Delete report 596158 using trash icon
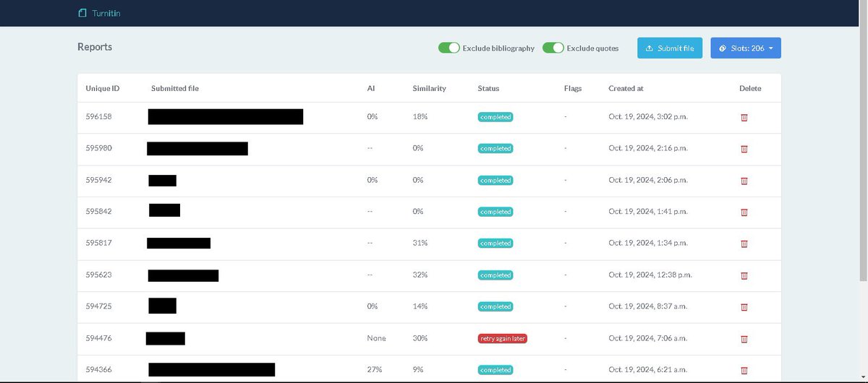 point(744,117)
